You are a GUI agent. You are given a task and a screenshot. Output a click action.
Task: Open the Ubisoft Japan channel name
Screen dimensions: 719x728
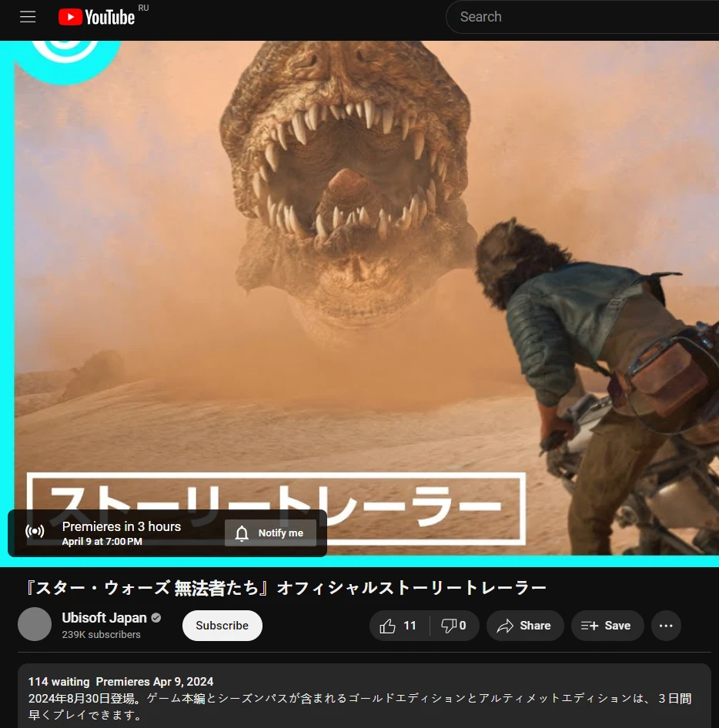click(x=105, y=618)
